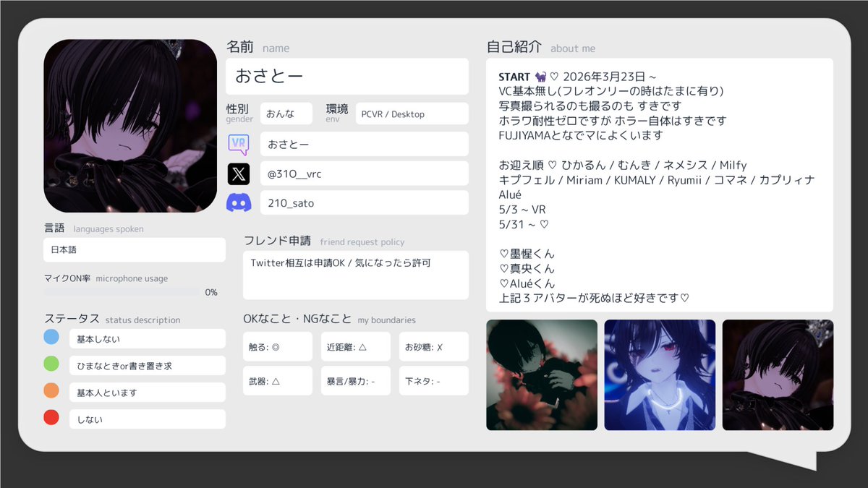Click the OKなこと・NGなこと heading
Viewport: 868px width, 488px height.
[329, 319]
